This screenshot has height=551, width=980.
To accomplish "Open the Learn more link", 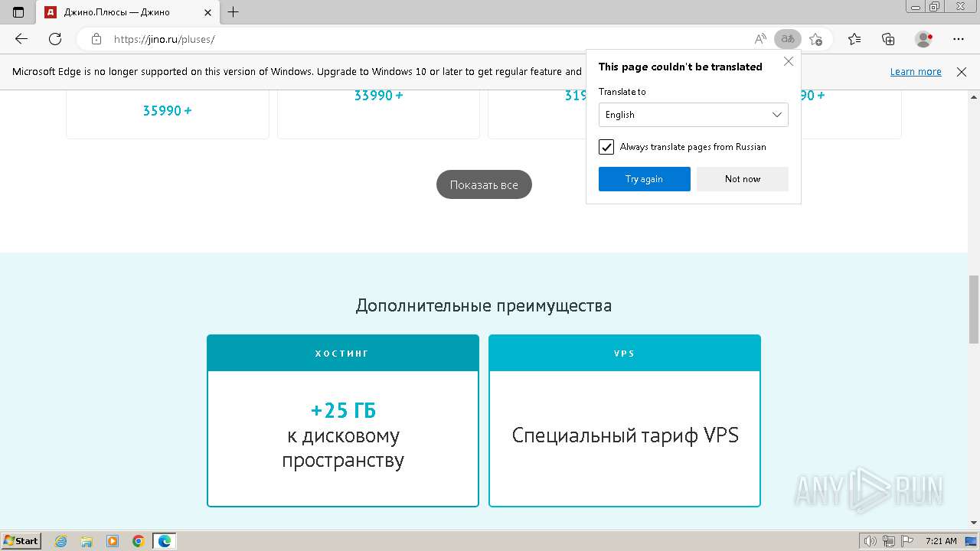I will tap(916, 72).
